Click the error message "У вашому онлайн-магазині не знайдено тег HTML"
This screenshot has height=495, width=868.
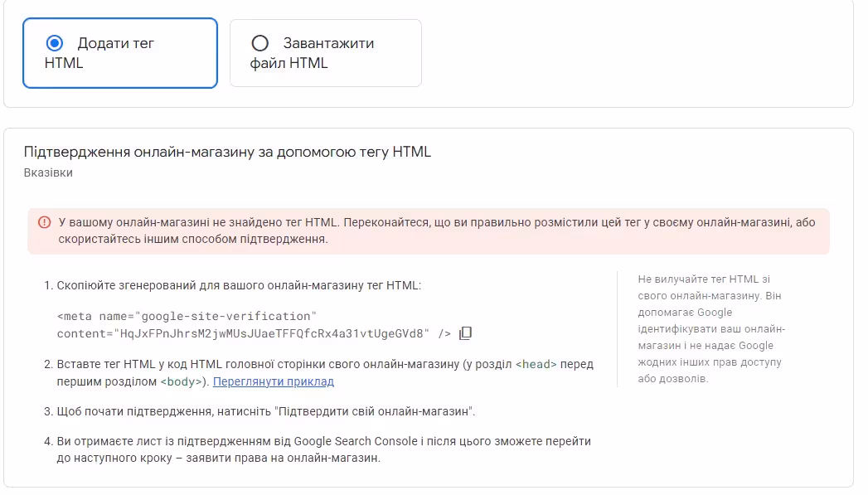tap(437, 231)
